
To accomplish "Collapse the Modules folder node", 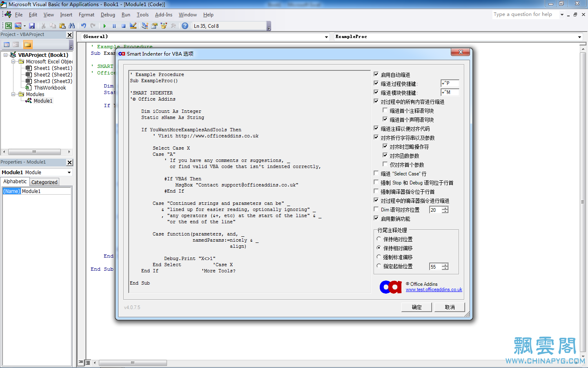I will pyautogui.click(x=13, y=94).
